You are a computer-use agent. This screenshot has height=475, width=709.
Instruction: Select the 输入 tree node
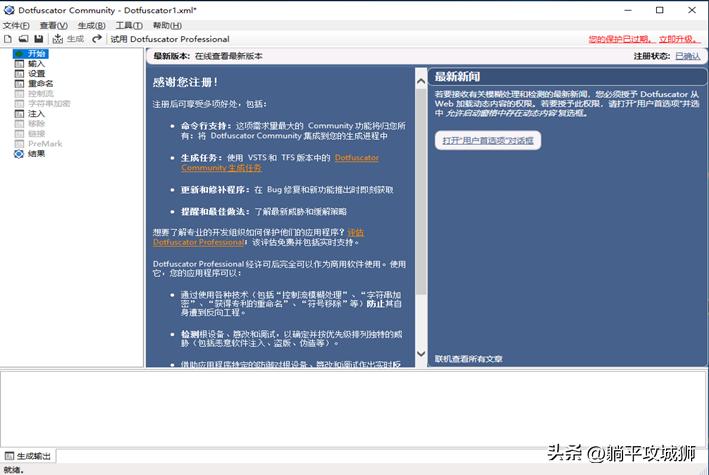click(36, 64)
